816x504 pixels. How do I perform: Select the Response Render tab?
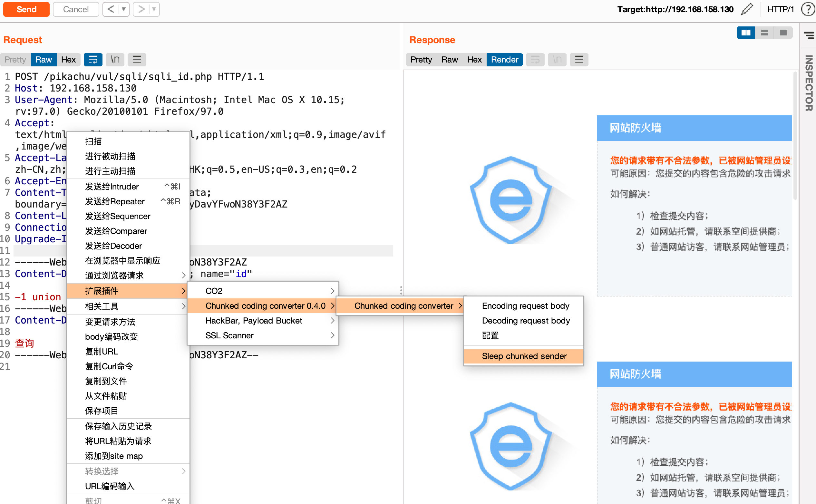(x=505, y=60)
